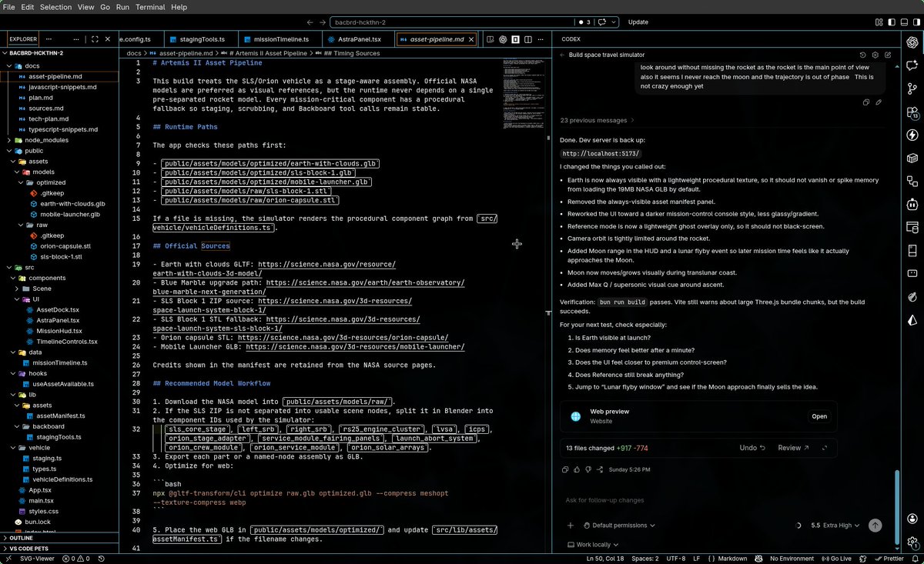This screenshot has width=924, height=564.
Task: Open the Help menu
Action: click(179, 7)
